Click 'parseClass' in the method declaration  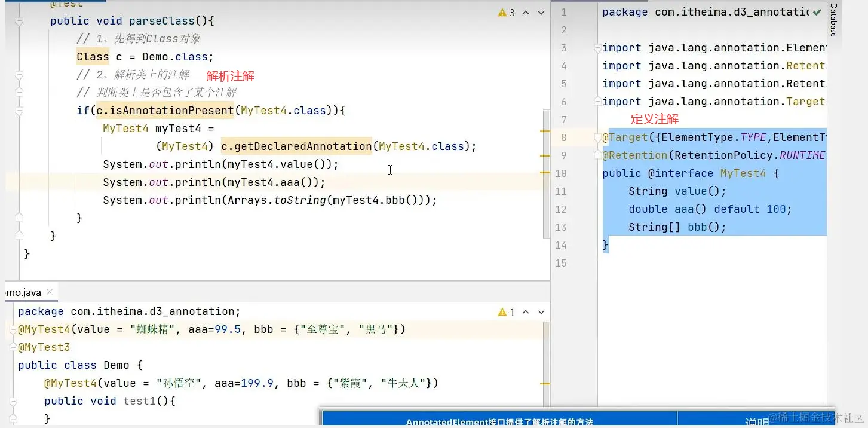click(x=162, y=21)
